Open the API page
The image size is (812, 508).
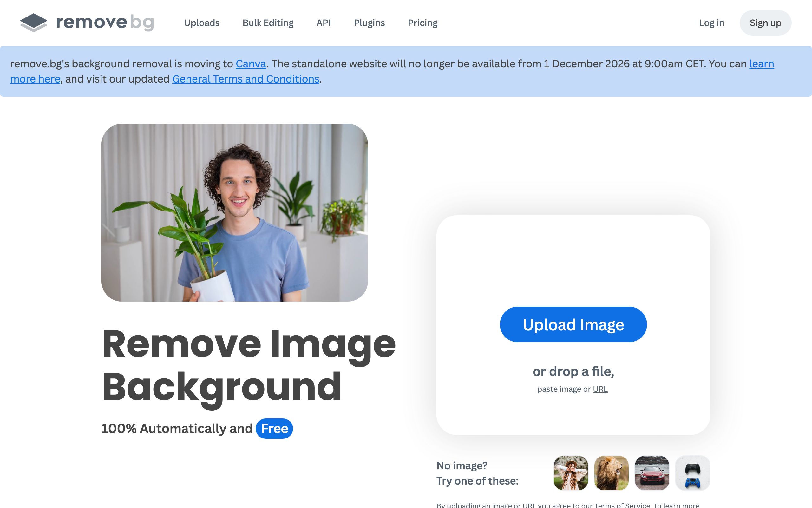coord(324,23)
